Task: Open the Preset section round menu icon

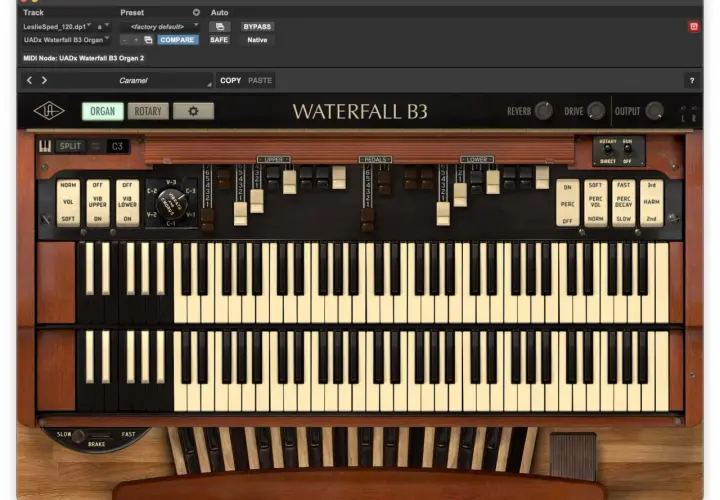Action: pos(196,12)
